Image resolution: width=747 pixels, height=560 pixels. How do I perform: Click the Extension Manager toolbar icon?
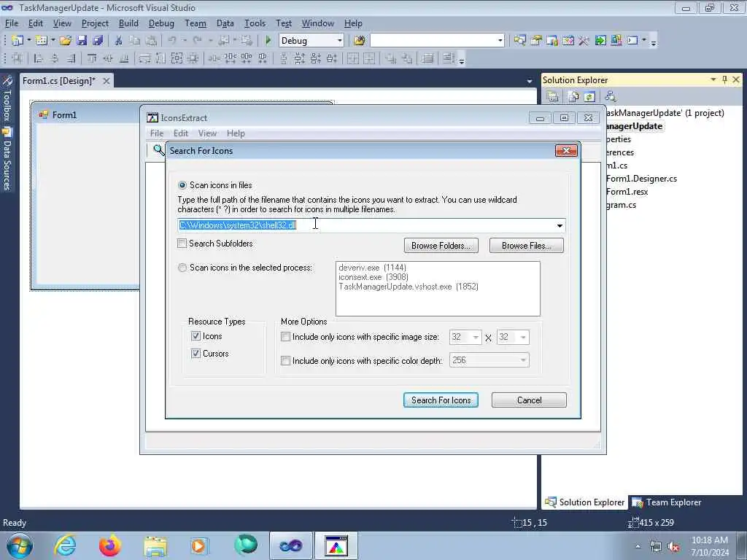coord(616,41)
